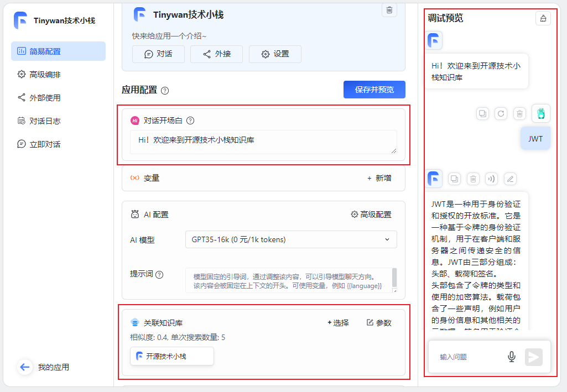
Task: Expand the pop-out icon in 调试预览
Action: pyautogui.click(x=543, y=18)
